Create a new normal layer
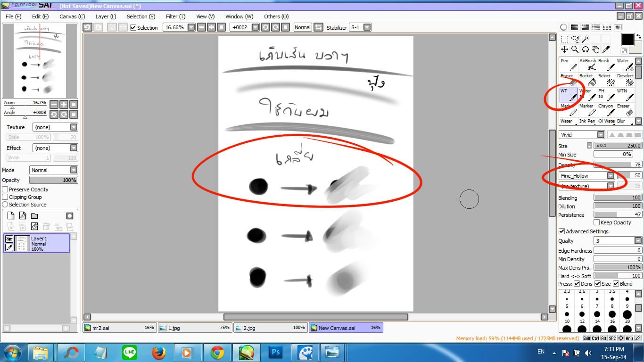644x362 pixels. point(11,216)
